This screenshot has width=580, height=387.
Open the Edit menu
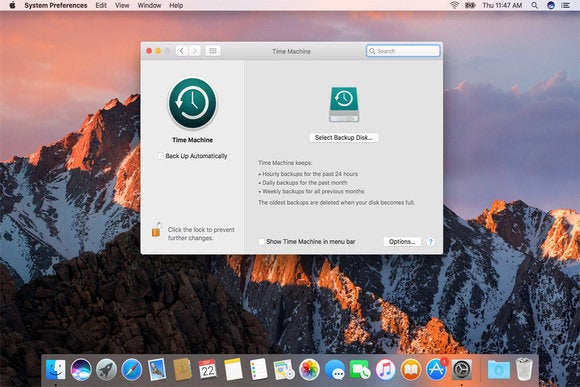101,5
